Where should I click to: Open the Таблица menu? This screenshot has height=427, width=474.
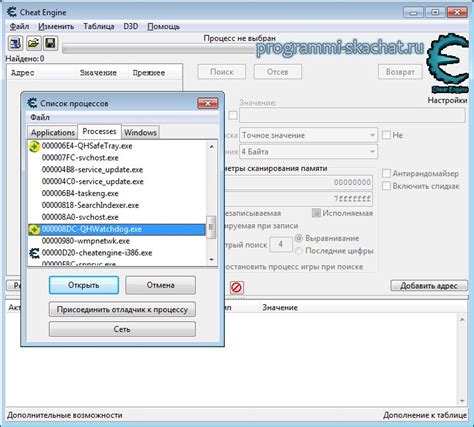(x=99, y=26)
